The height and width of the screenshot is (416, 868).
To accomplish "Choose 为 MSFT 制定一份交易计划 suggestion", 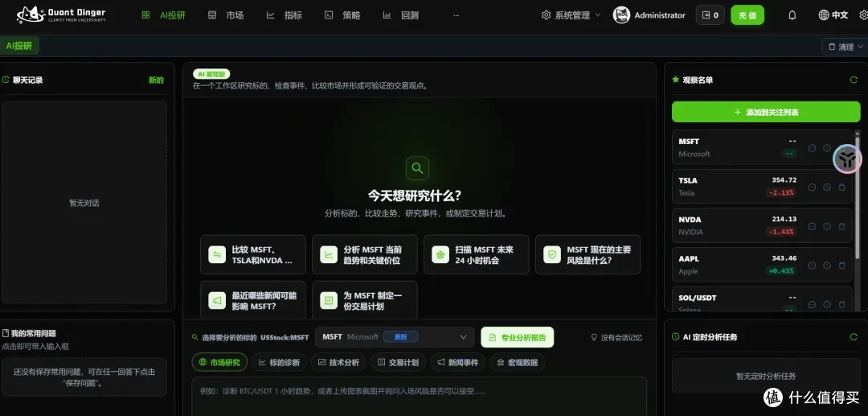I will [x=365, y=300].
